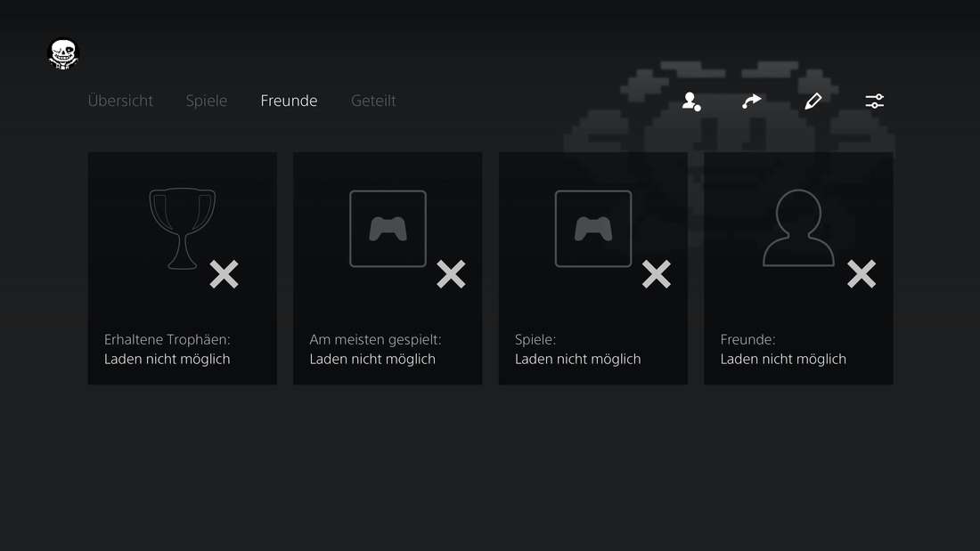Click the X mark on trophy card
This screenshot has width=980, height=551.
224,274
